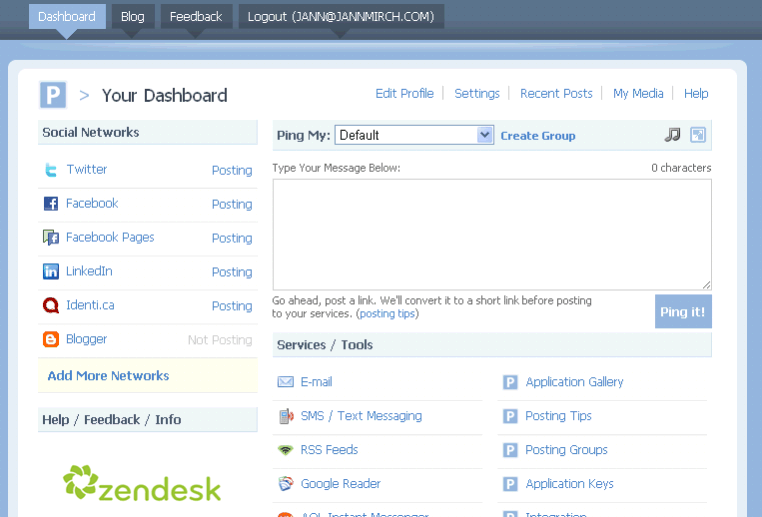This screenshot has height=517, width=762.
Task: Click the Blogger icon
Action: [x=51, y=339]
